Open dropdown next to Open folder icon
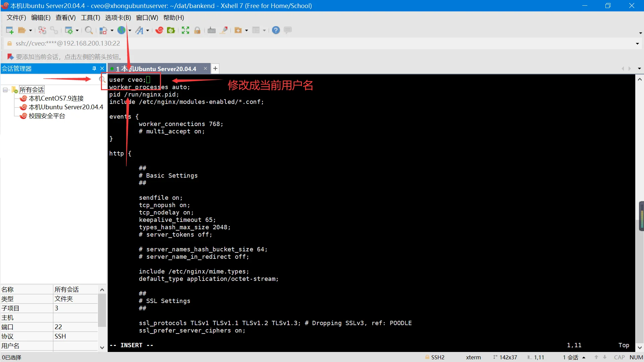Viewport: 644px width, 362px height. [31, 31]
